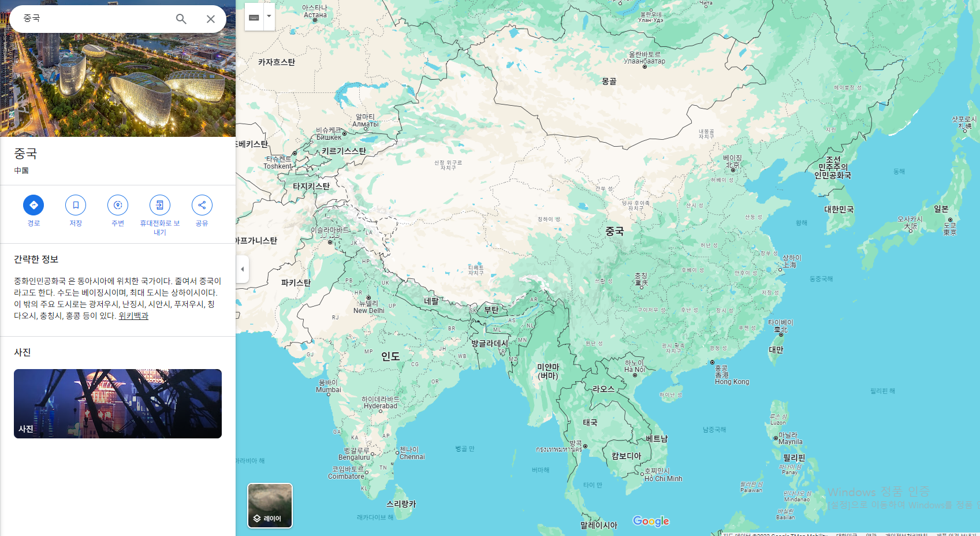Click the 필리핀 country label
This screenshot has height=536, width=980.
pyautogui.click(x=794, y=458)
